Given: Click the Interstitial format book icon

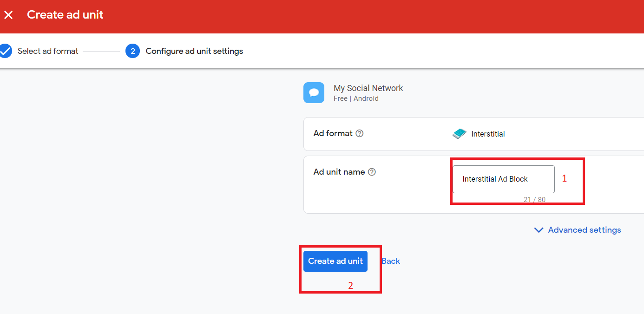Looking at the screenshot, I should pyautogui.click(x=459, y=133).
